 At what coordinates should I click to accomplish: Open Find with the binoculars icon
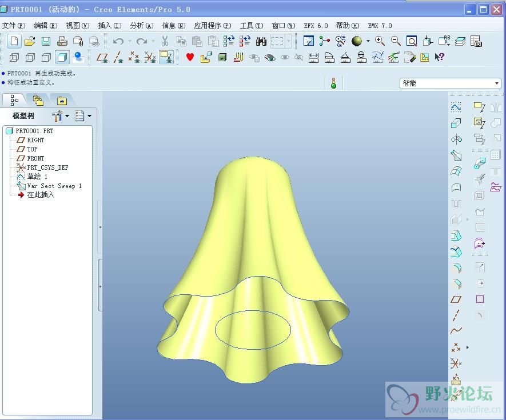point(261,41)
